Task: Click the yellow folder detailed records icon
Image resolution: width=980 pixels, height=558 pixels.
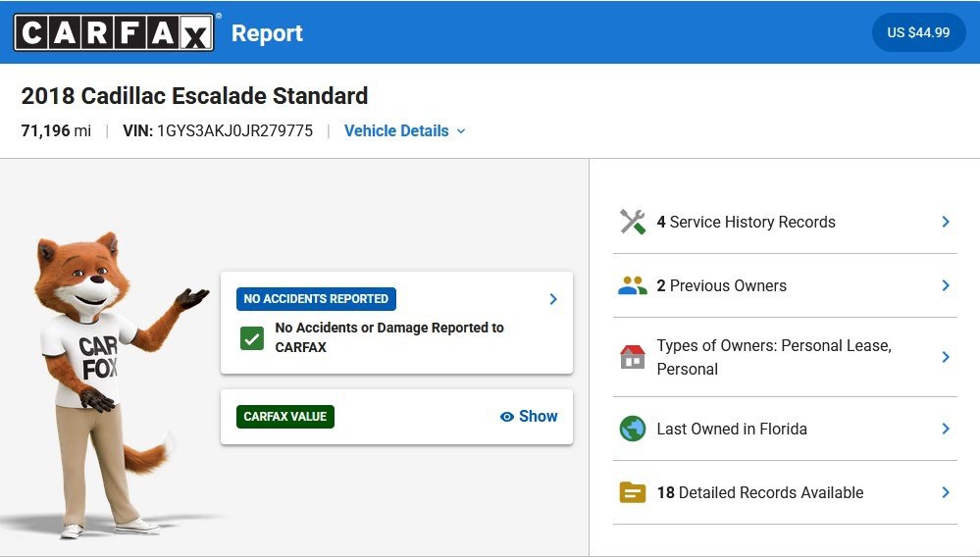Action: [x=633, y=492]
